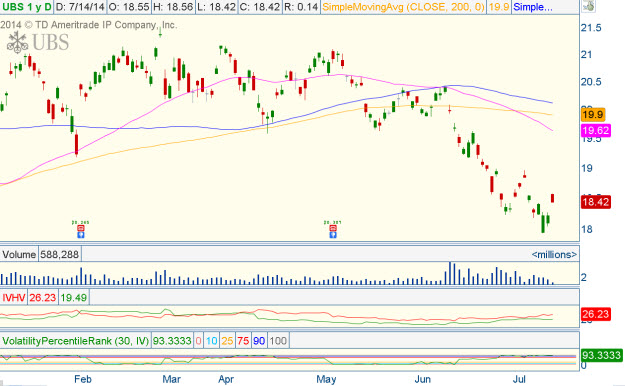The height and width of the screenshot is (386, 625).
Task: Click the volume value 588,288
Action: (59, 254)
